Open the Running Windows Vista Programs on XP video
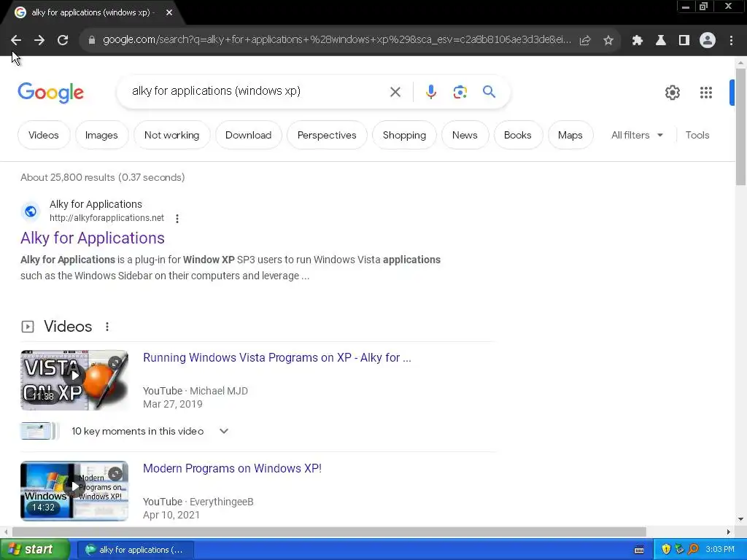Screen dimensions: 747x560 276,357
